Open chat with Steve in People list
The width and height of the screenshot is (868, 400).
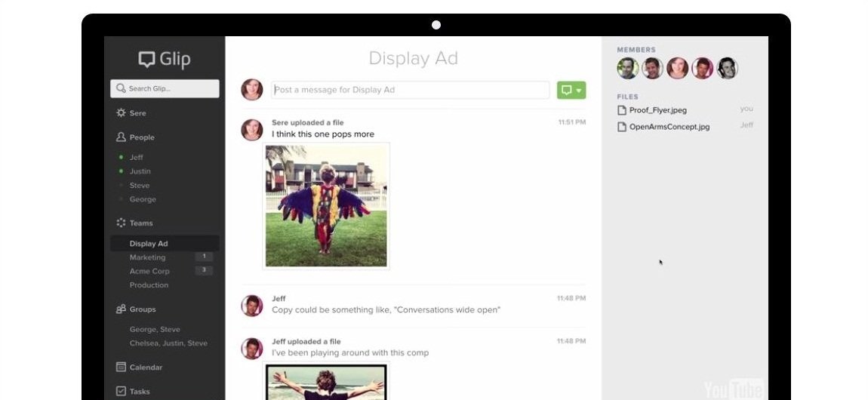coord(140,186)
